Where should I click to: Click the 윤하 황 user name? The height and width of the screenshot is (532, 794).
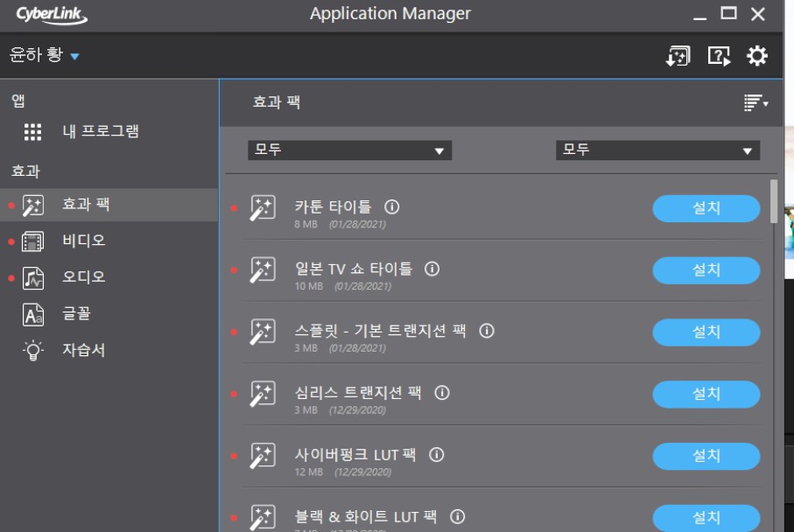coord(36,54)
